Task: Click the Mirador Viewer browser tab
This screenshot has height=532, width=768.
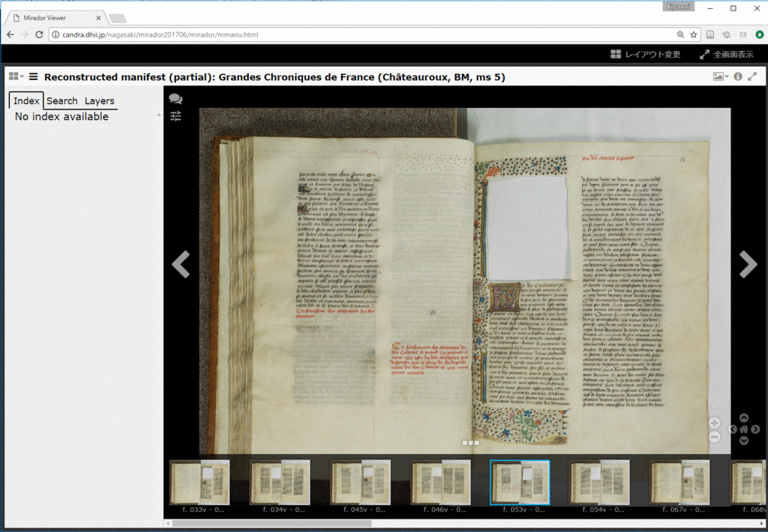Action: [x=56, y=18]
